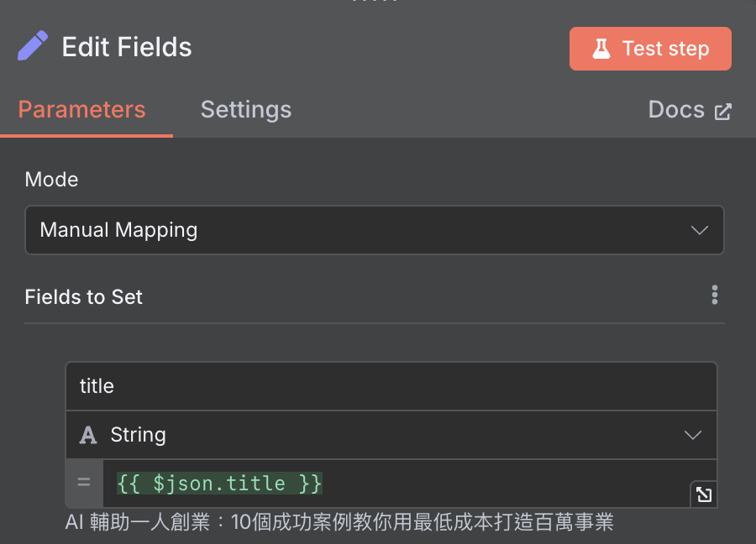Click the chevron arrow in the String selector
Screen dimensions: 756x544
click(693, 436)
